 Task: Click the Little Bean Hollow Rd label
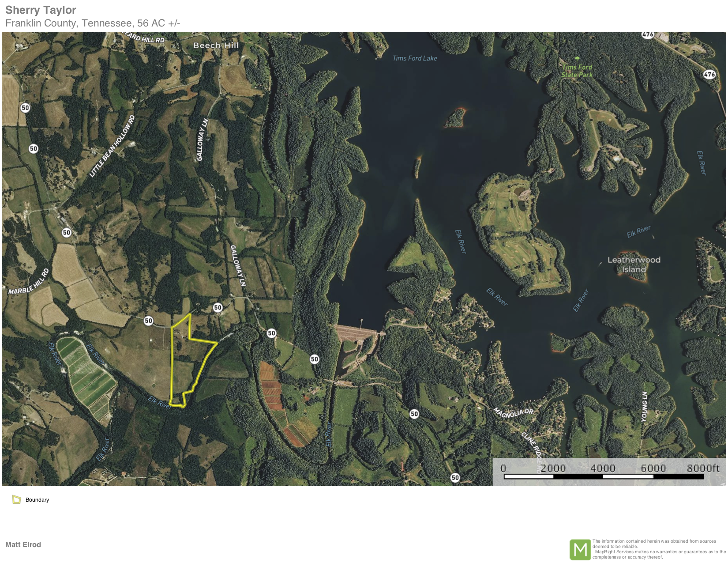(112, 147)
